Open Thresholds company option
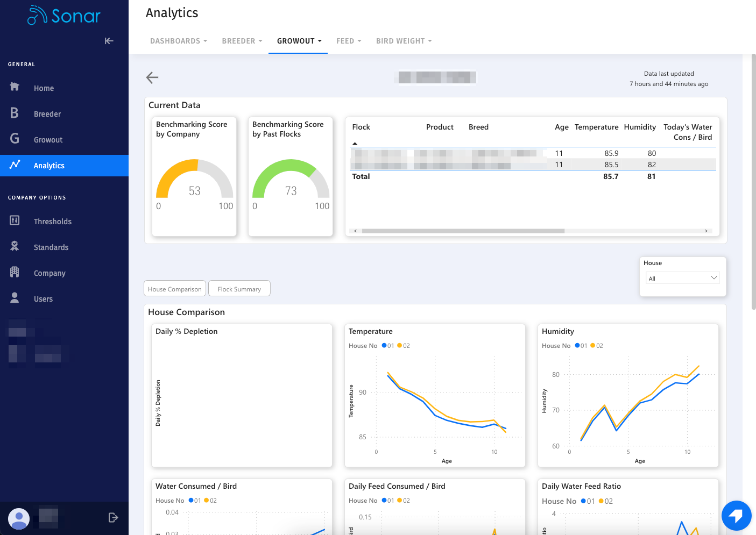Image resolution: width=756 pixels, height=535 pixels. pyautogui.click(x=52, y=222)
